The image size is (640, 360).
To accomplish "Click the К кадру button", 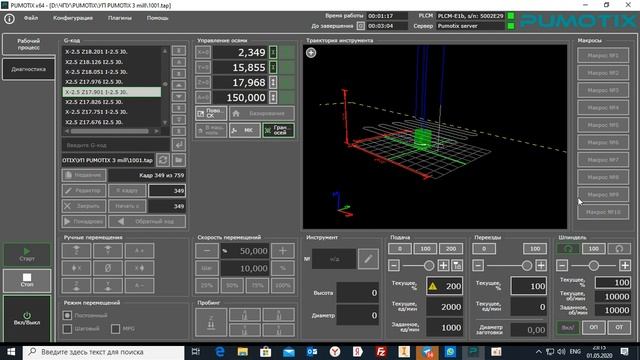I will pyautogui.click(x=127, y=191).
